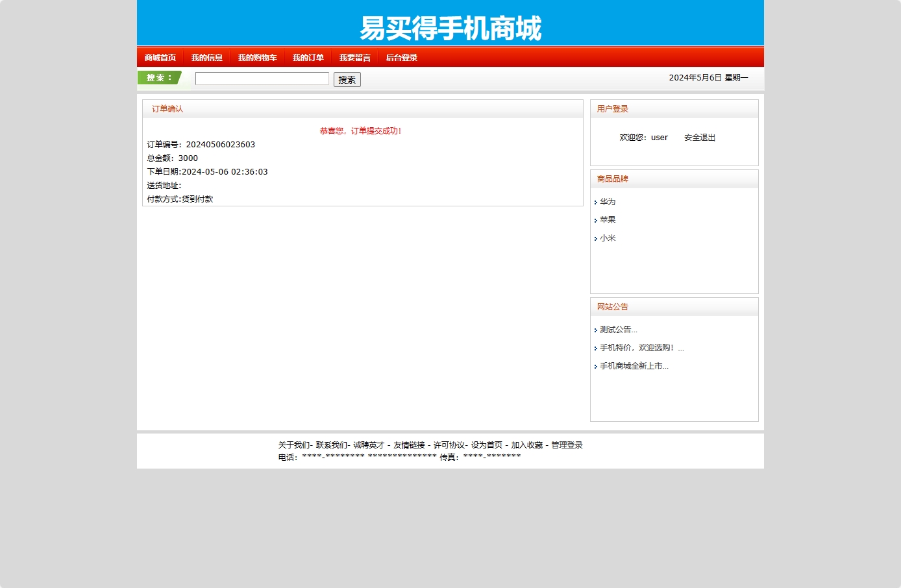Image resolution: width=901 pixels, height=588 pixels.
Task: Open the 商城首页 menu item
Action: click(160, 57)
